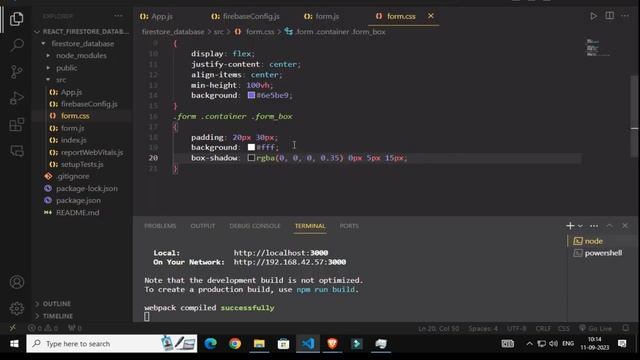Click the Windows taskbar search box
640x360 pixels.
[x=112, y=344]
